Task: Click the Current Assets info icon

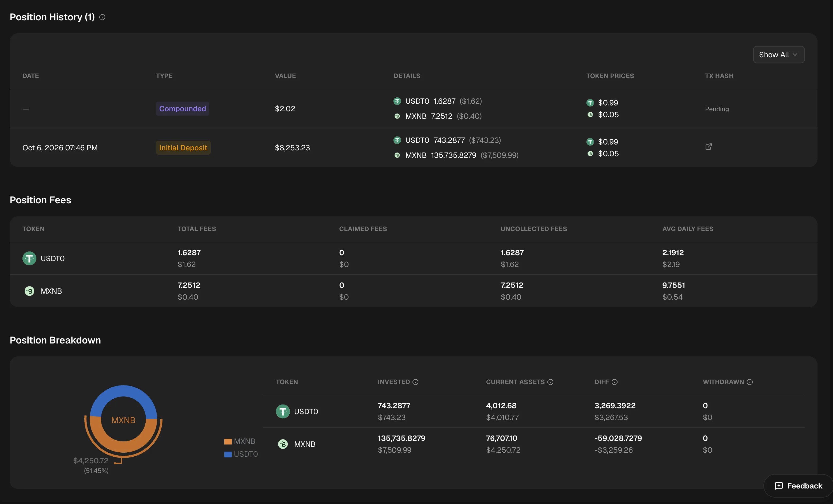Action: [550, 382]
